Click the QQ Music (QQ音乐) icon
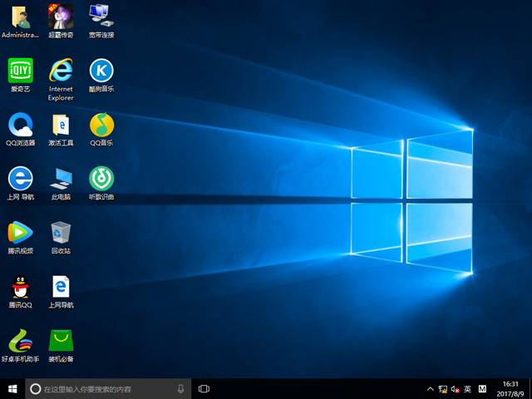 (101, 125)
